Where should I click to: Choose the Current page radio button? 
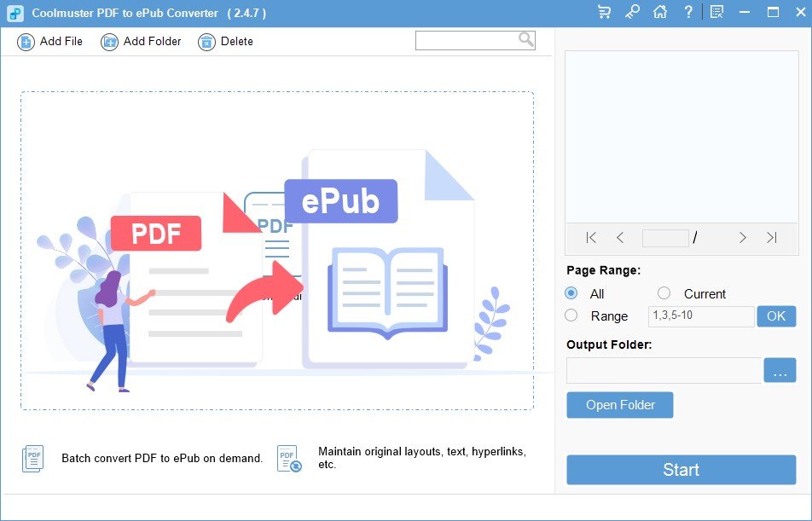[664, 293]
